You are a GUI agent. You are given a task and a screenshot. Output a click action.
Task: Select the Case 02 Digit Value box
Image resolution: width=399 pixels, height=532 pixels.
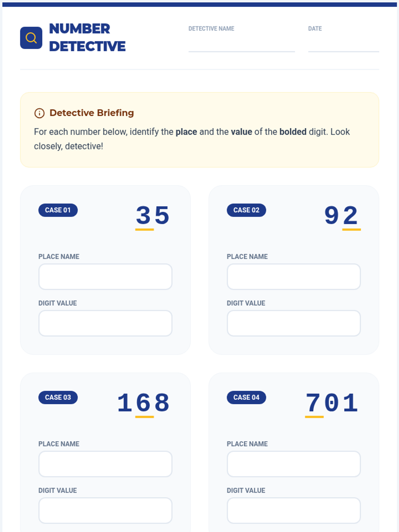[x=294, y=323]
